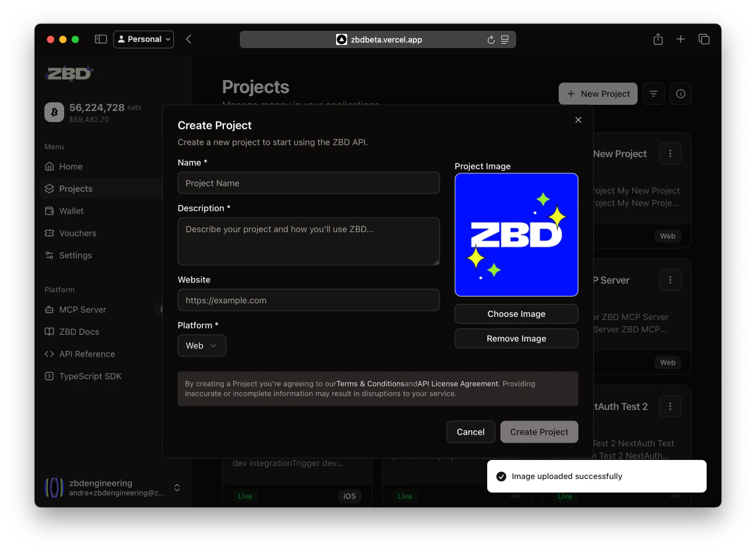Click the Website URL input field
The image size is (756, 553).
pos(308,300)
